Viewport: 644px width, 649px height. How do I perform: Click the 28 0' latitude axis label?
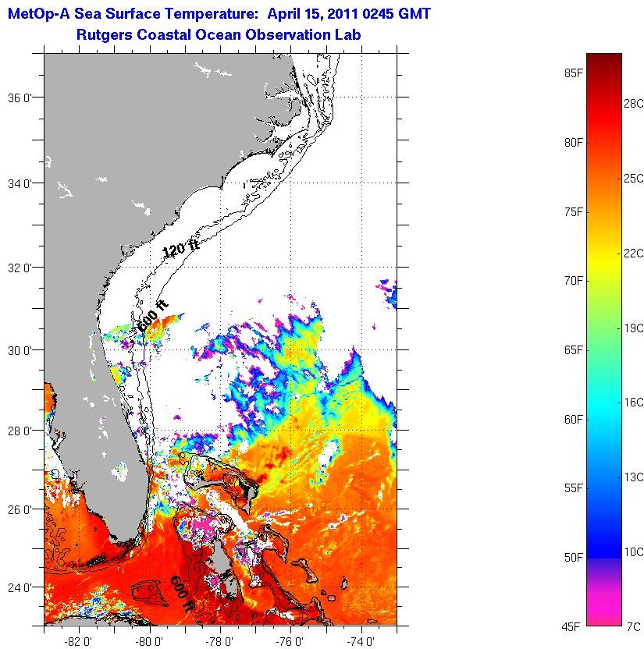click(x=20, y=431)
